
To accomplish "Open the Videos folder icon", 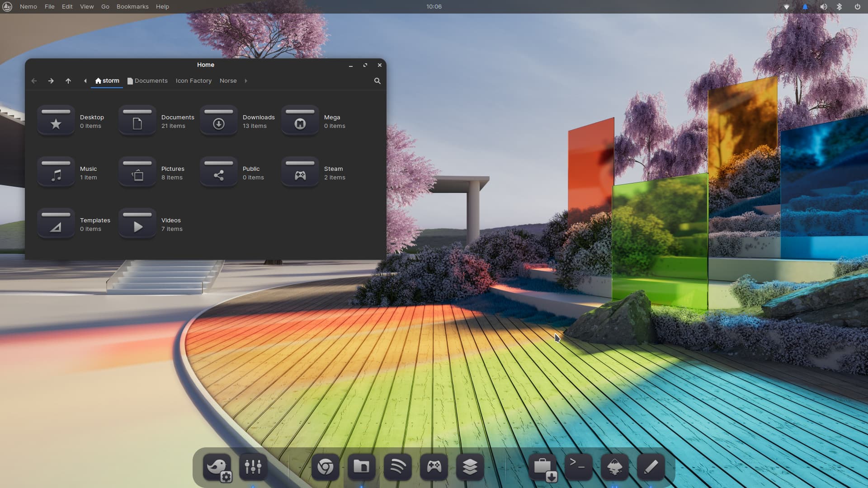I will pyautogui.click(x=137, y=224).
